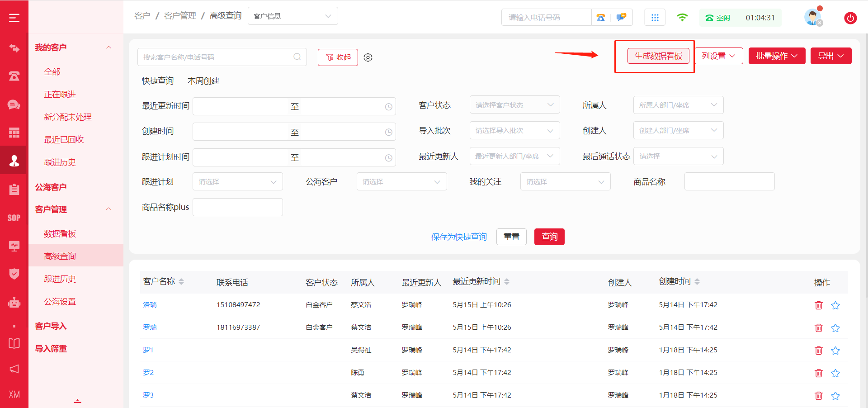Toggle favorite star for customer 罗1
868x408 pixels.
pyautogui.click(x=835, y=351)
